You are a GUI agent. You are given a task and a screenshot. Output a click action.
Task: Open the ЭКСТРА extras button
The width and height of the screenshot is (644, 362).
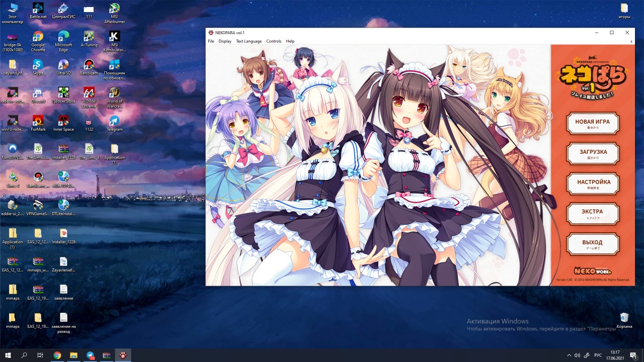tap(593, 214)
